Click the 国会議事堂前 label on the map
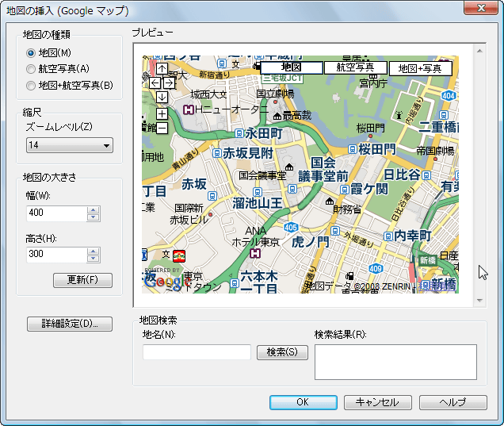 323,170
